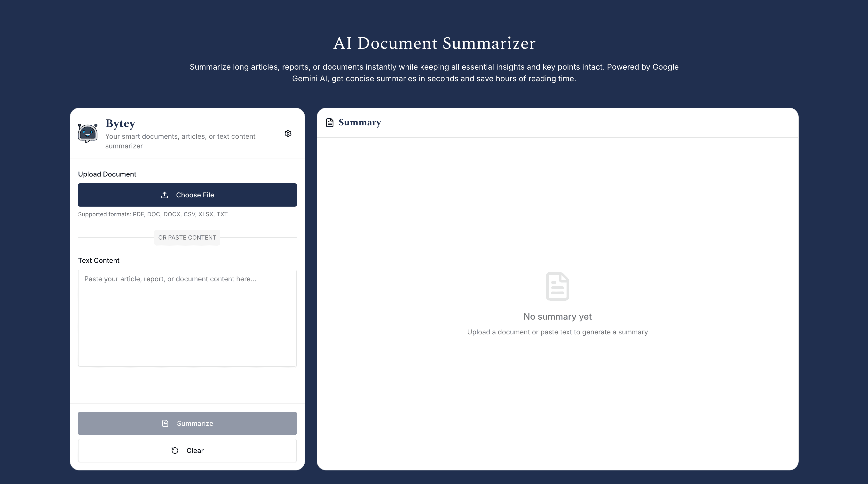Image resolution: width=868 pixels, height=484 pixels.
Task: Click the Bytey app name heading
Action: pos(120,123)
